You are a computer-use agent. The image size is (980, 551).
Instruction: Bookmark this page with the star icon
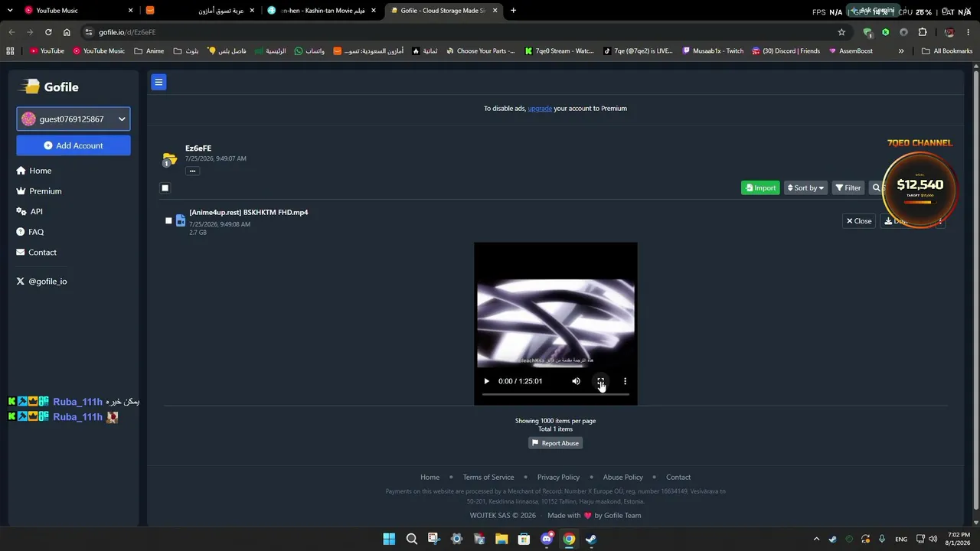pyautogui.click(x=841, y=32)
